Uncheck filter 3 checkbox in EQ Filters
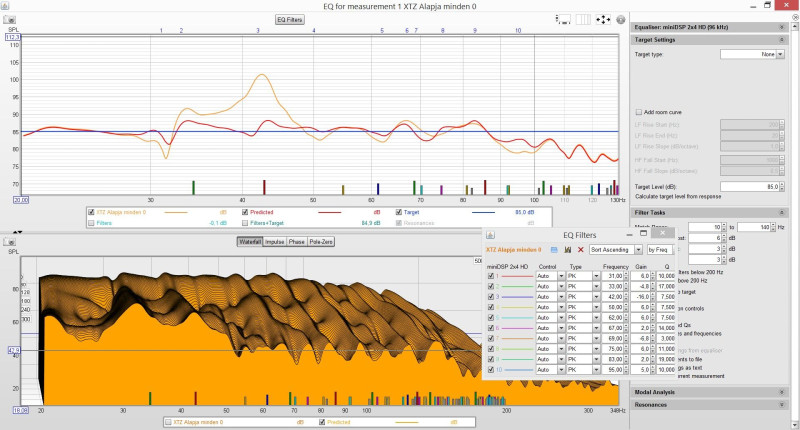Screen dimensions: 800x430 (491, 296)
